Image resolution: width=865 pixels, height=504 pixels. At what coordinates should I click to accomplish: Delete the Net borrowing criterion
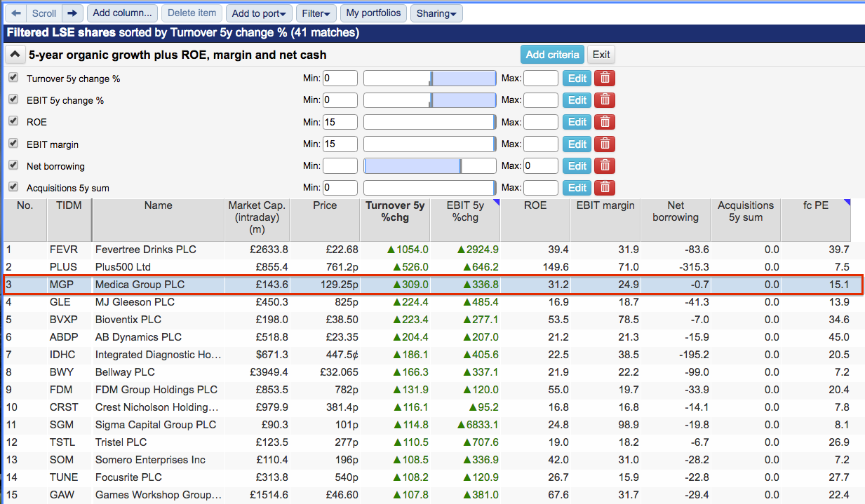pos(604,166)
